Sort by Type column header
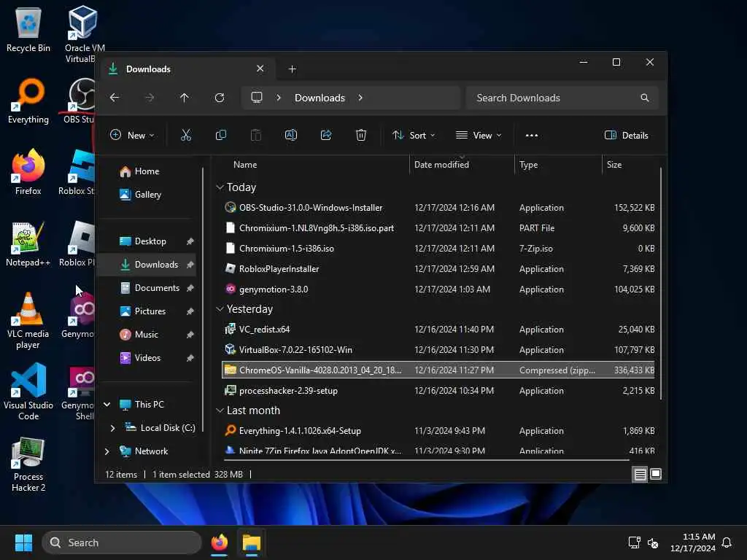747x560 pixels. tap(528, 165)
